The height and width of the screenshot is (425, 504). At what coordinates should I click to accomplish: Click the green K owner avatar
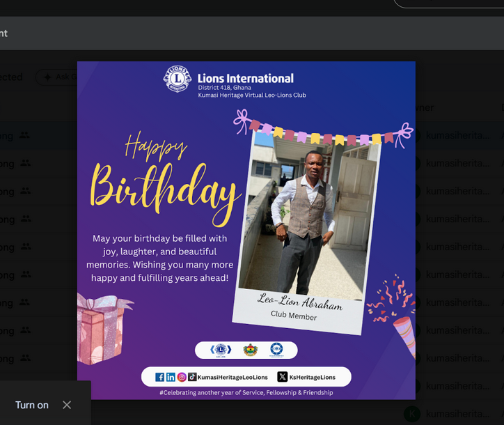pos(412,414)
